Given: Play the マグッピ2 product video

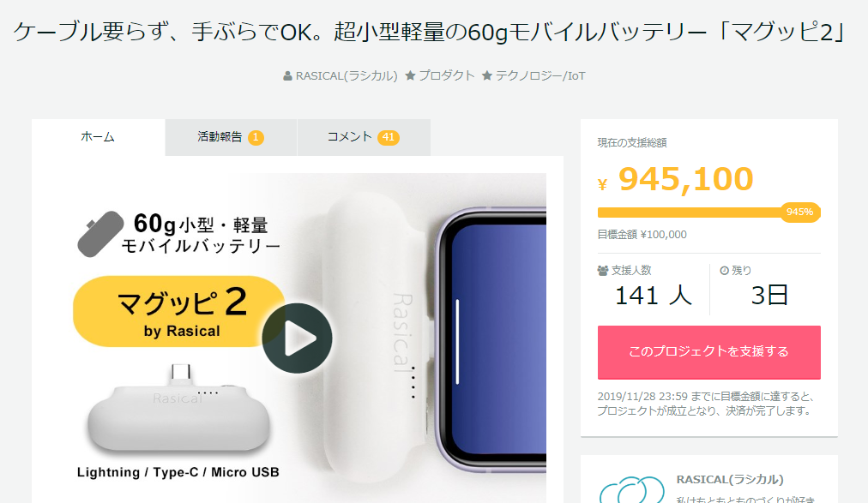Looking at the screenshot, I should 298,338.
